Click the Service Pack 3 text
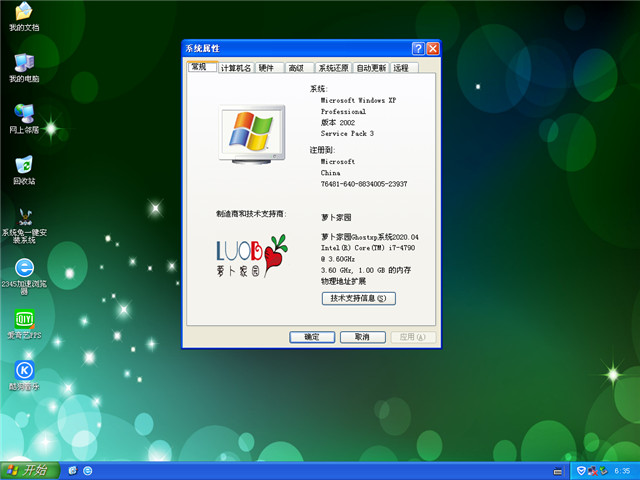This screenshot has width=640, height=480. pos(347,133)
